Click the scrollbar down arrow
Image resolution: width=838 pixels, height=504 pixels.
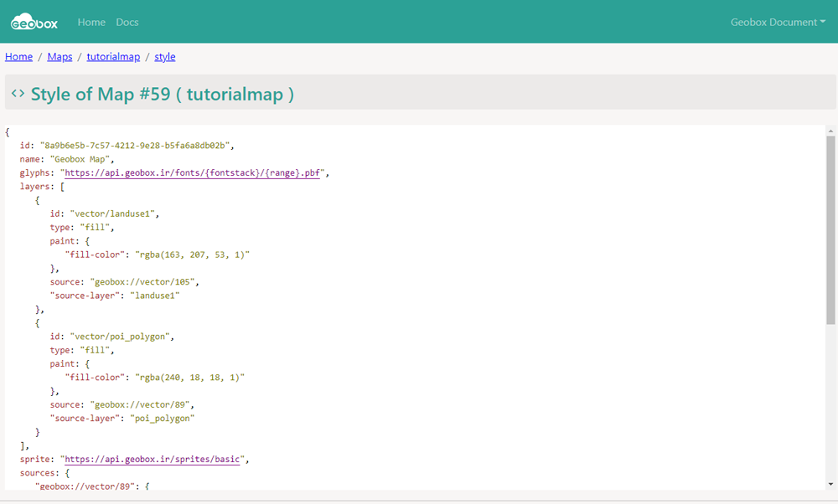click(830, 484)
